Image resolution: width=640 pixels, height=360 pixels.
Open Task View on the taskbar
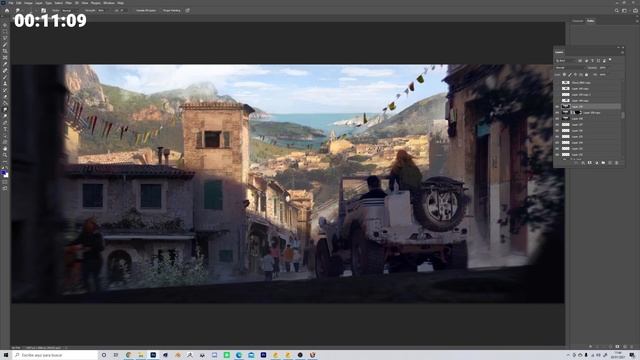point(116,355)
